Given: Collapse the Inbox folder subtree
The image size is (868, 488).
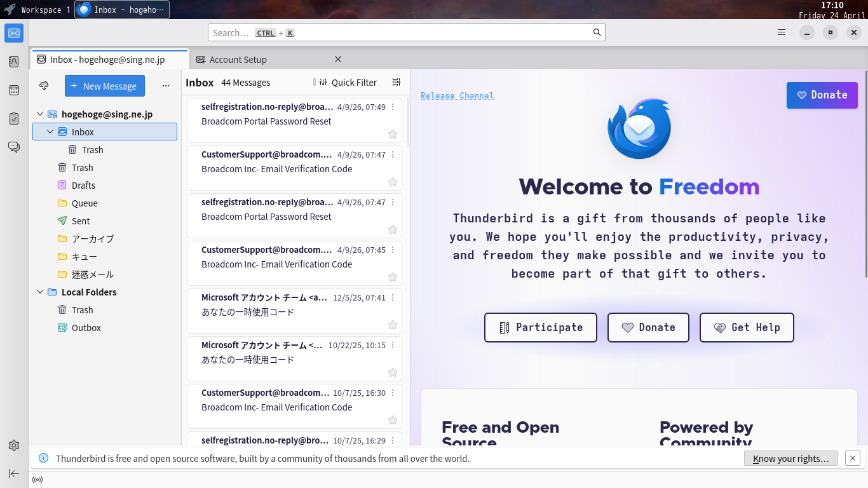Looking at the screenshot, I should point(50,132).
